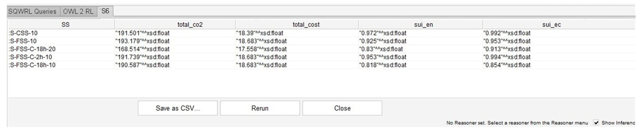Select the :S-CSS-10 row
This screenshot has height=132, width=644.
[23, 33]
